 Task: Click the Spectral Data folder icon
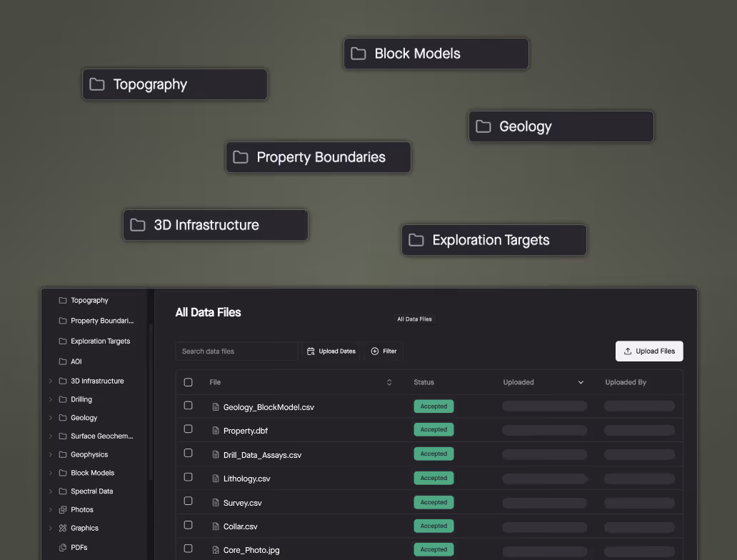63,491
